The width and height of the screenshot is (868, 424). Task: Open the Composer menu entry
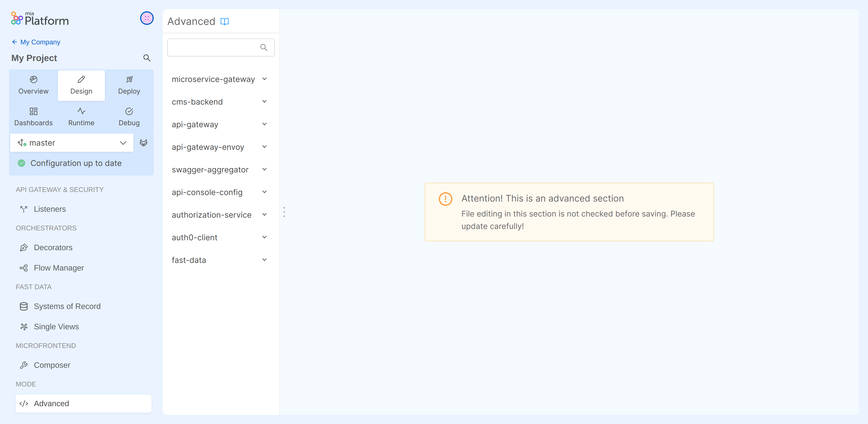[x=52, y=365]
